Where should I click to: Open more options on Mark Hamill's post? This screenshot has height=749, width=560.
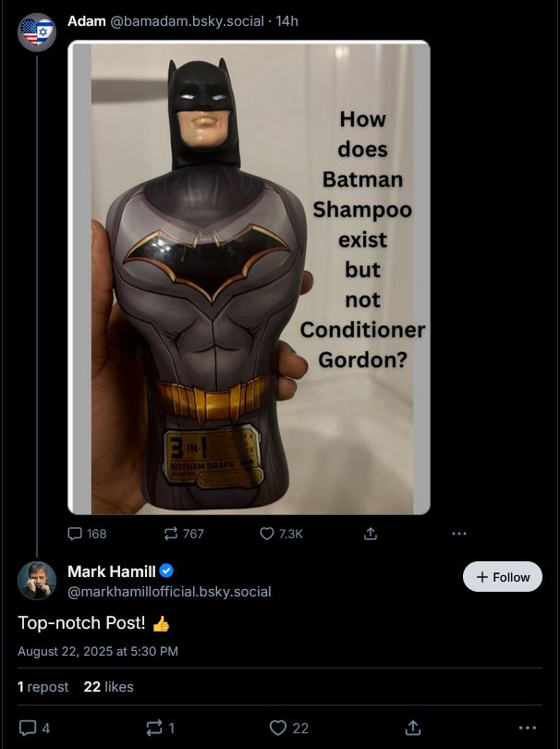[x=528, y=728]
